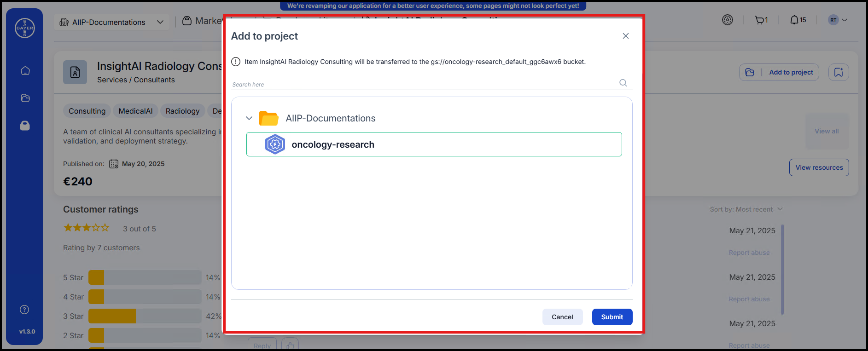Click the Bayer logo in sidebar

tap(25, 28)
